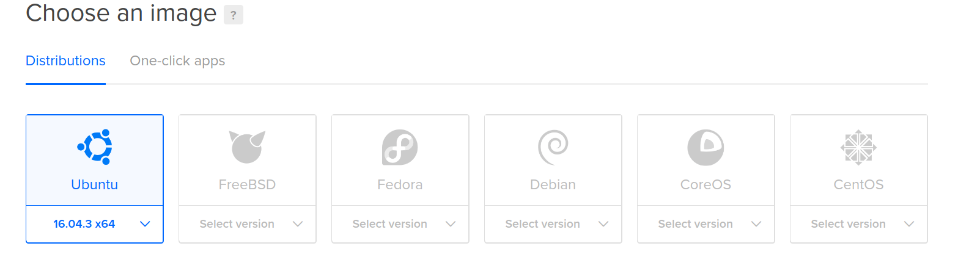Expand the FreeBSD Select version dropdown

click(x=248, y=224)
